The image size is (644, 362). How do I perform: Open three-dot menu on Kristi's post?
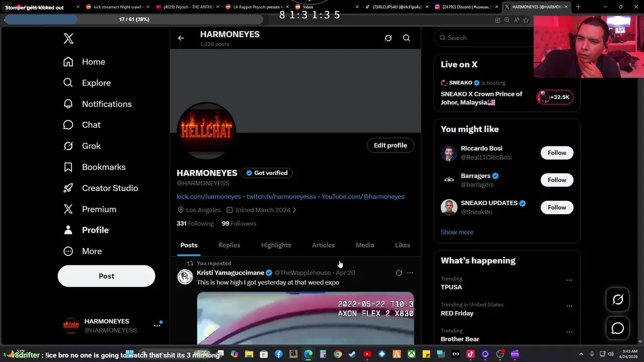410,273
